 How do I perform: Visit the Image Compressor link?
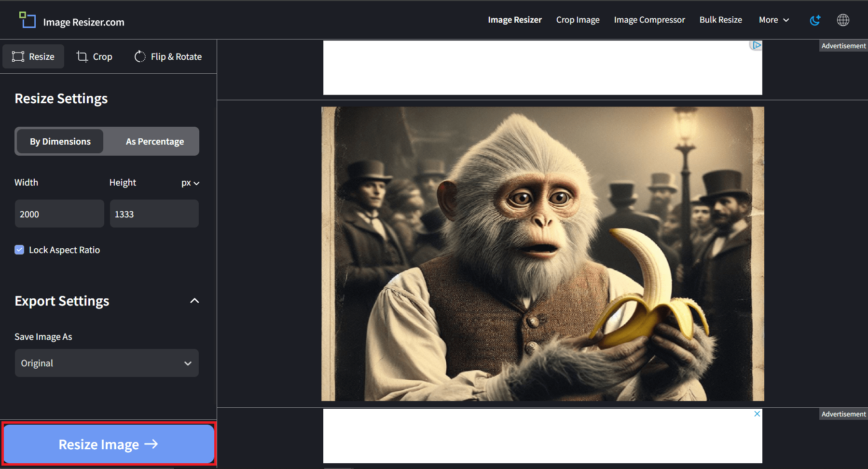coord(649,20)
